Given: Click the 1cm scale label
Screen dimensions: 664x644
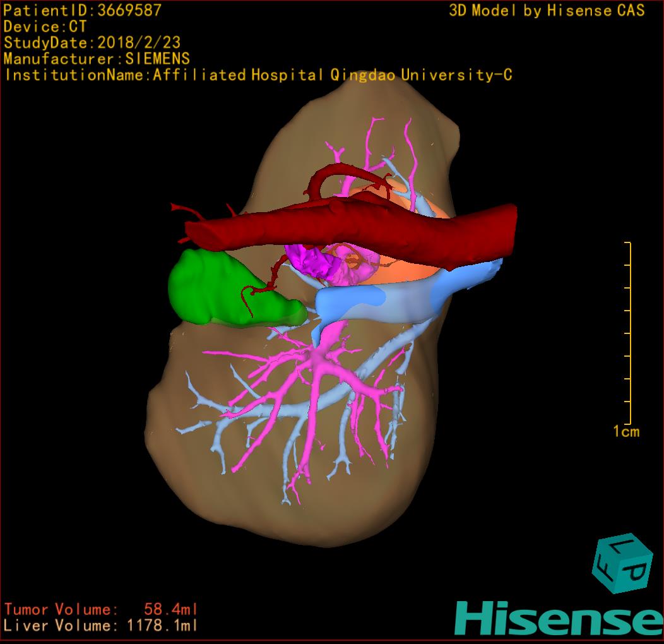Looking at the screenshot, I should tap(626, 431).
